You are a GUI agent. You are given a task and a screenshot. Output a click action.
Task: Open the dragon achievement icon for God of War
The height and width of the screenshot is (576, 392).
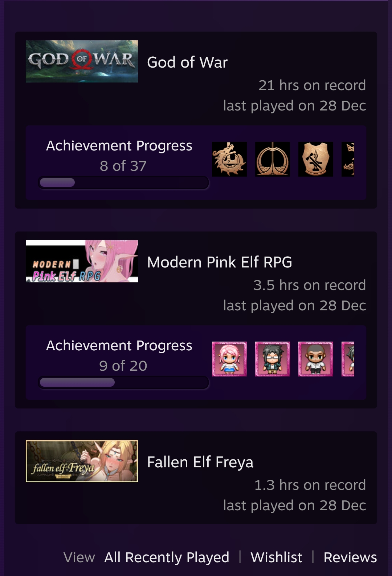point(229,159)
